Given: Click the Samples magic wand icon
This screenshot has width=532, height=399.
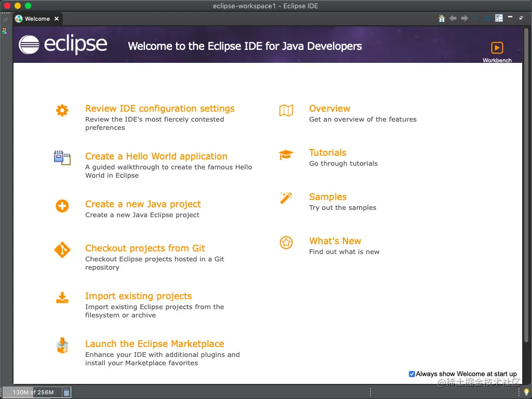Looking at the screenshot, I should click(x=286, y=198).
